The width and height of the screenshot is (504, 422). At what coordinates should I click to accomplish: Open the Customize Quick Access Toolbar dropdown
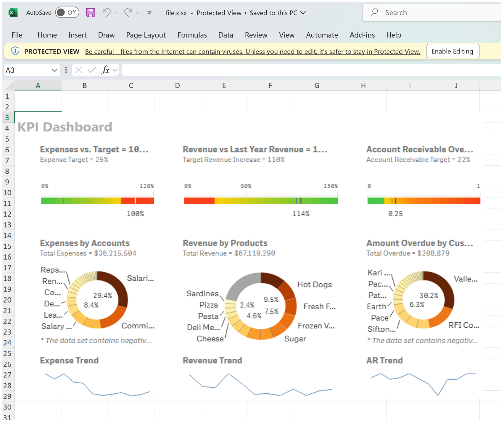click(x=149, y=13)
